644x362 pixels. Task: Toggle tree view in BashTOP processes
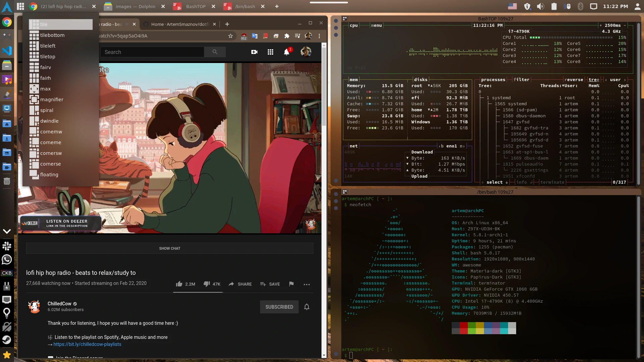click(594, 79)
